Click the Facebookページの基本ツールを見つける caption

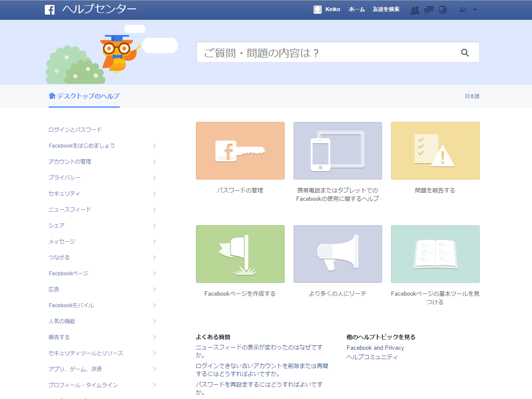(x=435, y=298)
